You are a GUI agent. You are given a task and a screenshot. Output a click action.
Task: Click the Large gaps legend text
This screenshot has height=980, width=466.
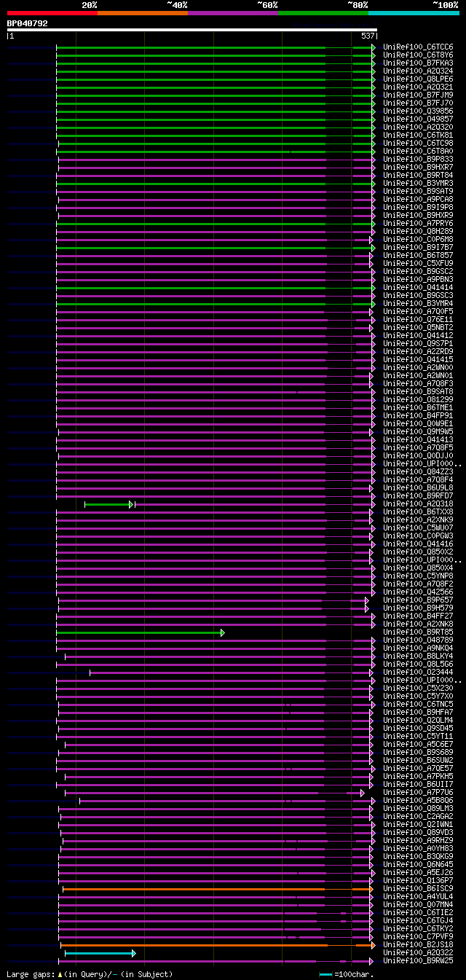click(x=90, y=974)
